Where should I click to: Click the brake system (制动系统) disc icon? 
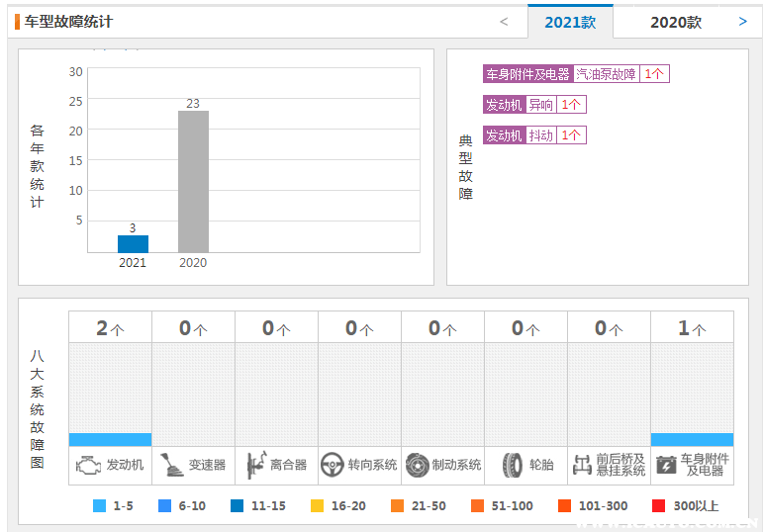[417, 465]
